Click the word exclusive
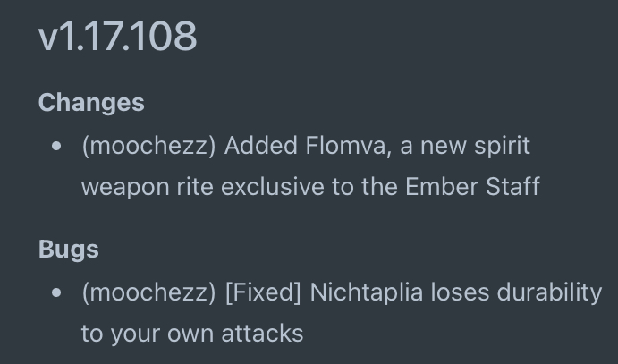Viewport: 618px width, 364px height. [273, 186]
